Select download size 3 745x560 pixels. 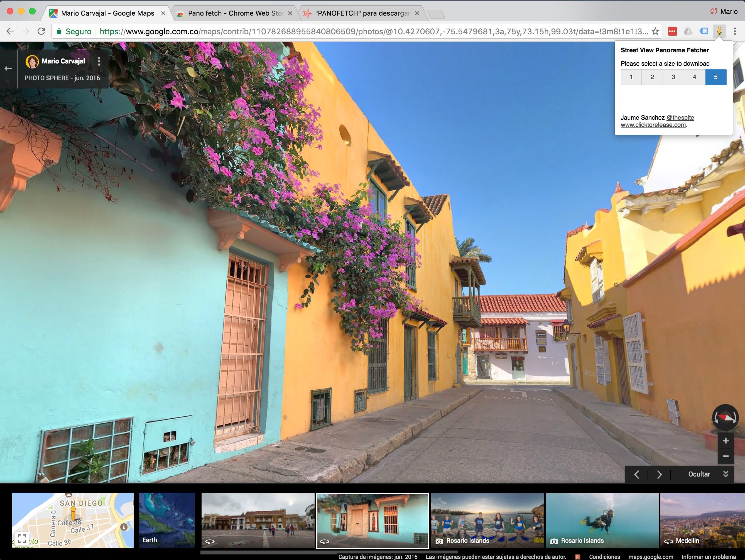(x=673, y=77)
